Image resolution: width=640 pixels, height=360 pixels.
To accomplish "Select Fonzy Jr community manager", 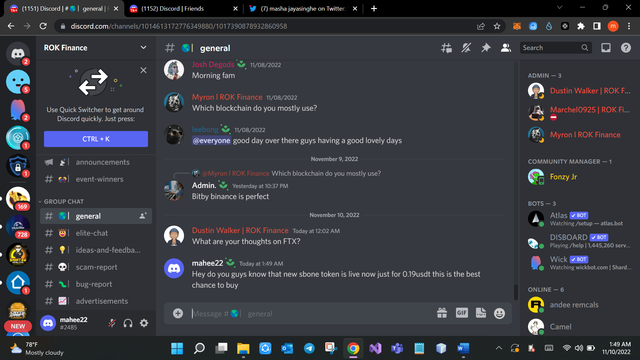I will [579, 177].
